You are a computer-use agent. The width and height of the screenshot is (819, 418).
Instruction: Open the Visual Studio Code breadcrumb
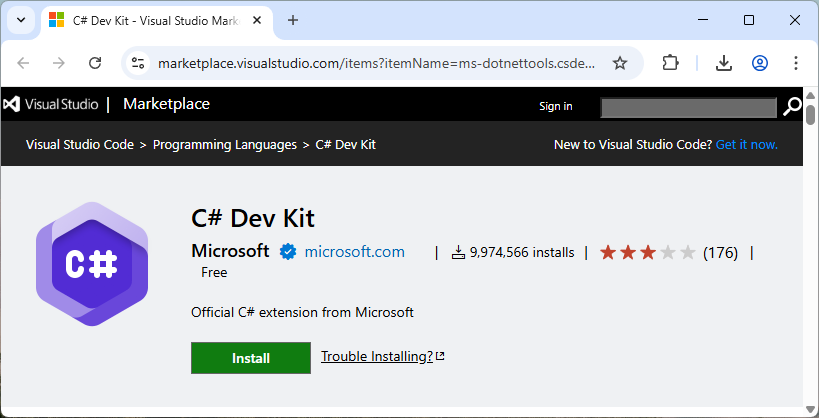pyautogui.click(x=80, y=145)
